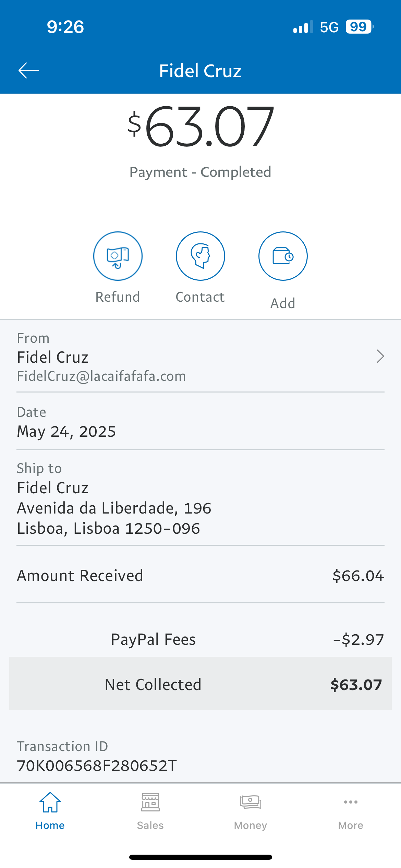Tap the Contact icon button
Viewport: 401px width, 868px height.
click(200, 256)
